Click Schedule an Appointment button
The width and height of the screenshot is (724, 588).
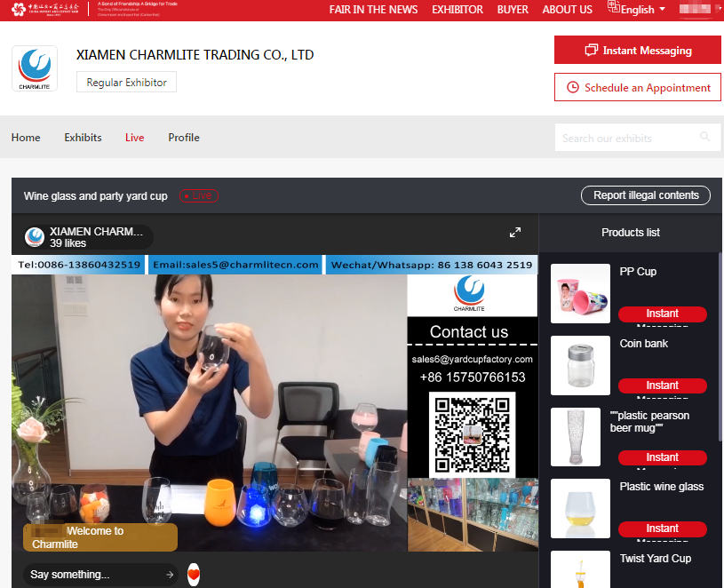[637, 87]
